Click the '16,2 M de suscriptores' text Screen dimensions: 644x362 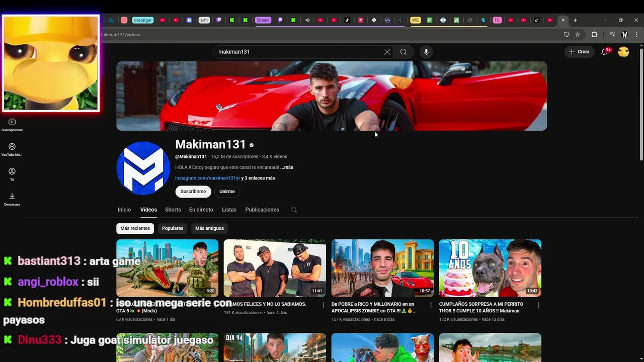point(234,157)
